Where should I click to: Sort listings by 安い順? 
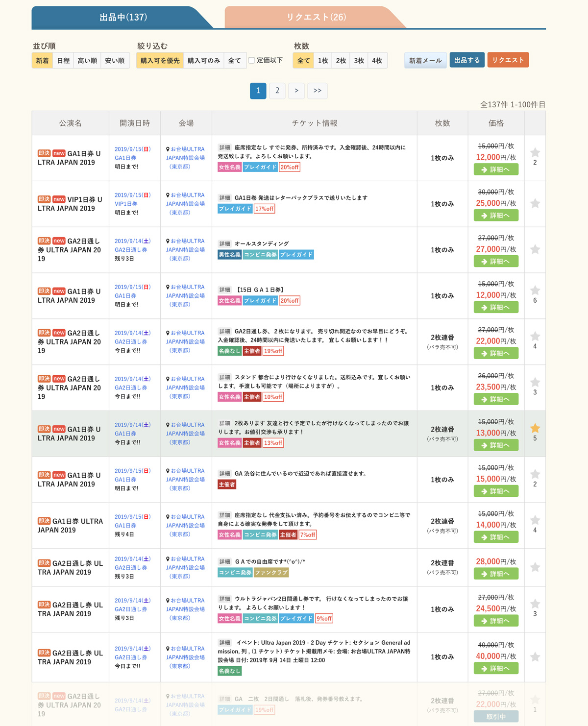coord(115,60)
